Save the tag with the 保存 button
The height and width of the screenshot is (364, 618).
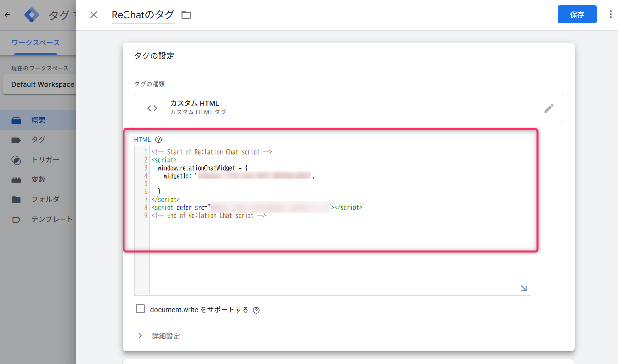coord(577,15)
